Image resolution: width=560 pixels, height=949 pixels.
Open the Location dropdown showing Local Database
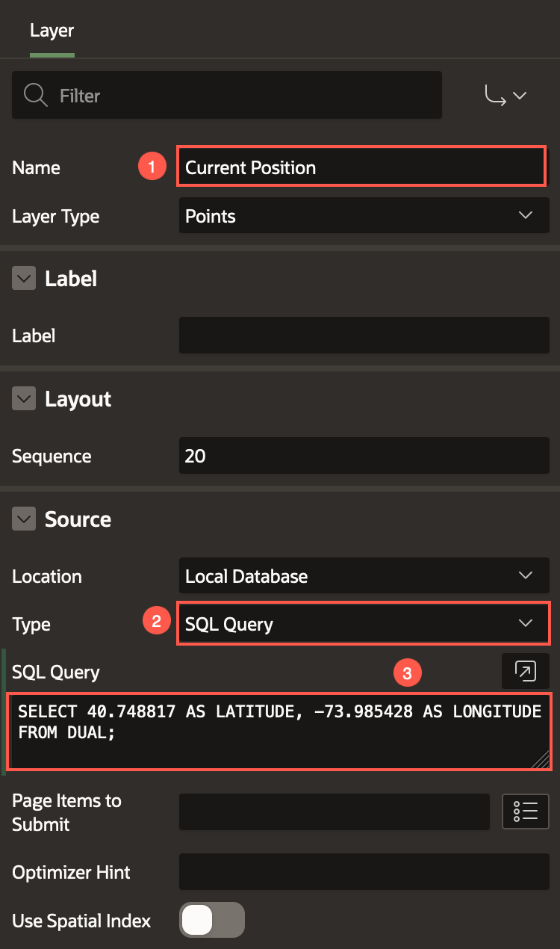tap(364, 576)
